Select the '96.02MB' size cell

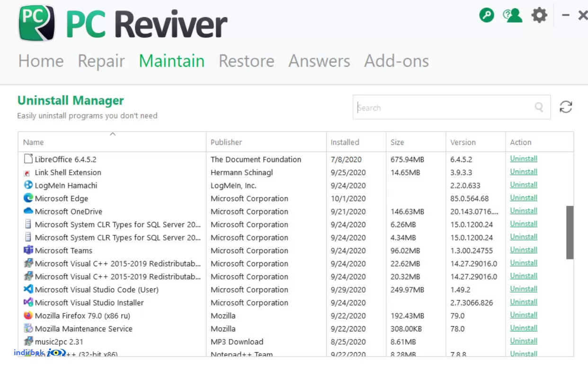(405, 250)
